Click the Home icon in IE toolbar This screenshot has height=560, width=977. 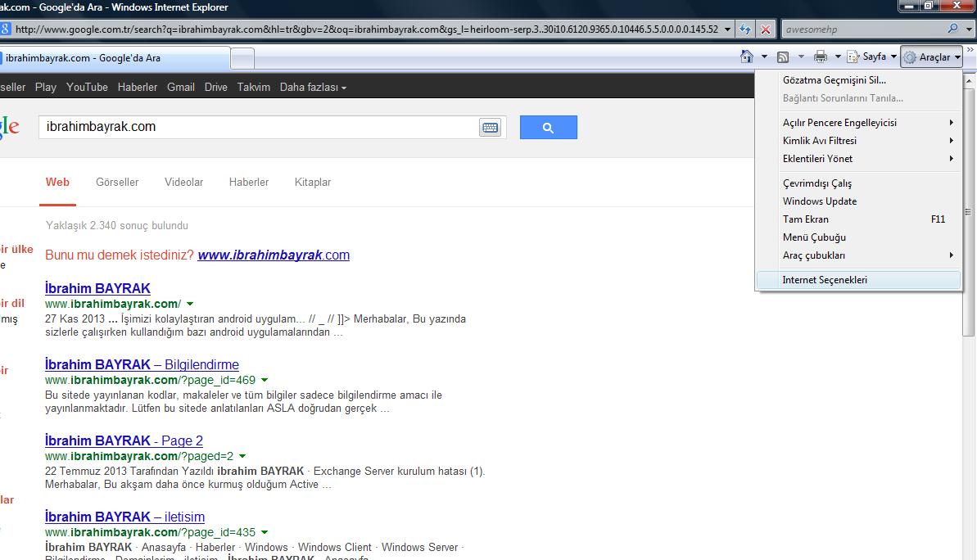pyautogui.click(x=746, y=56)
